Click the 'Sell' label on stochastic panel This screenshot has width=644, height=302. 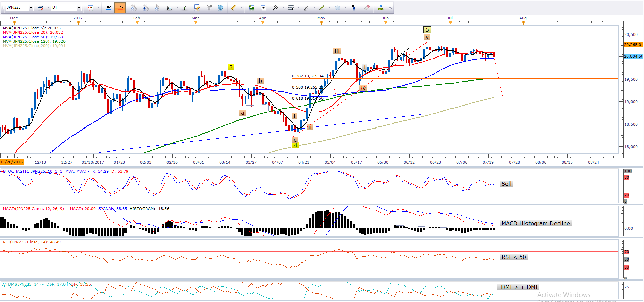point(506,184)
